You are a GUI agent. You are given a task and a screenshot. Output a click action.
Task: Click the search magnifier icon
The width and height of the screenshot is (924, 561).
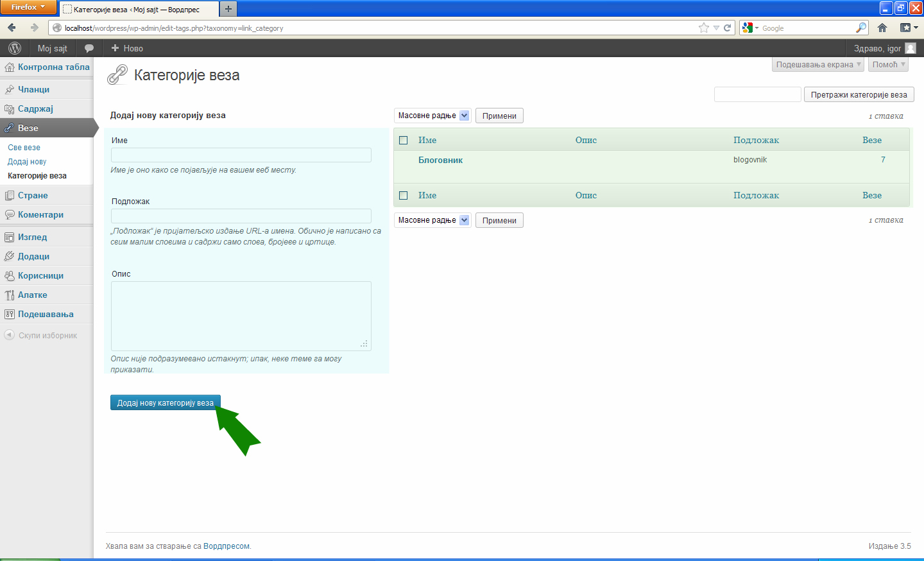861,28
